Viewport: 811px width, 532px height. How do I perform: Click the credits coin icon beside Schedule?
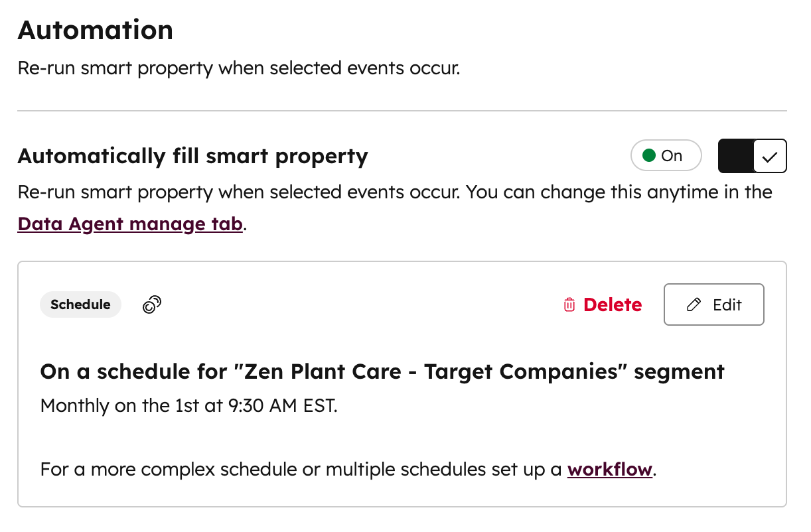click(x=153, y=304)
